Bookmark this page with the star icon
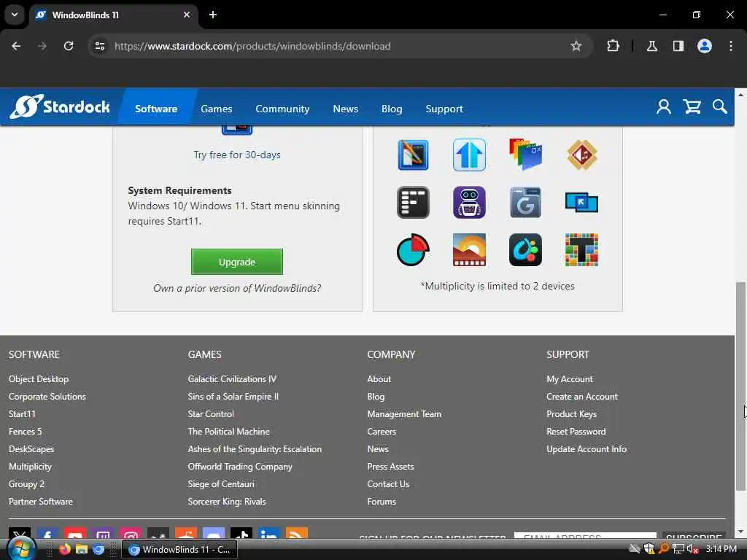The image size is (747, 560). coord(576,46)
